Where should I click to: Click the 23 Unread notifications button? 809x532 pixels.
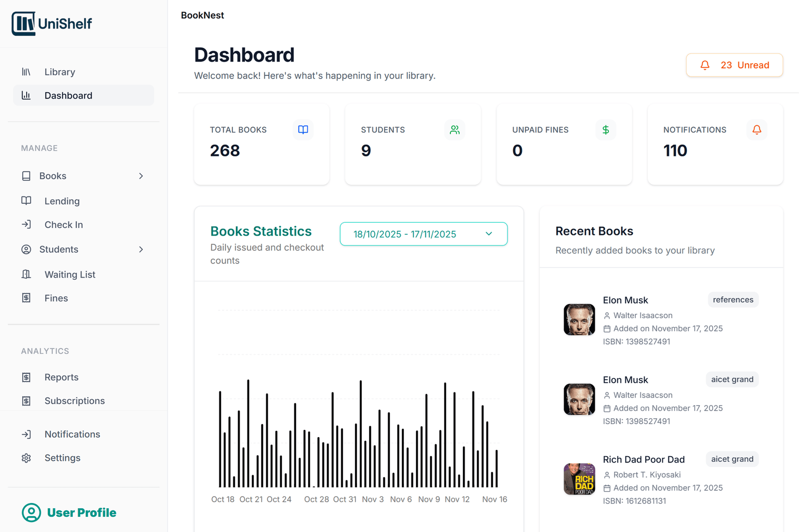[x=734, y=65]
